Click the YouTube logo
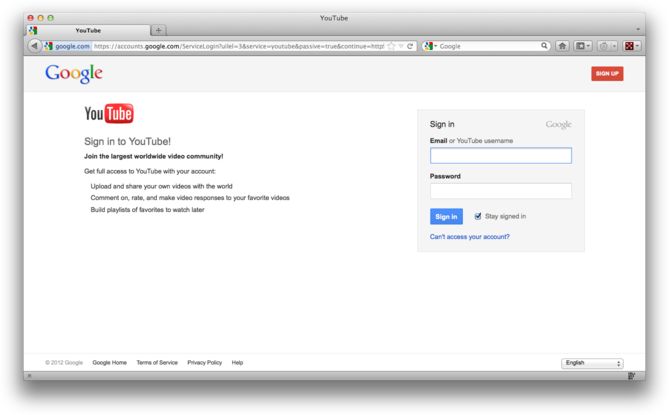Screen dimensions: 669x415 pos(109,114)
